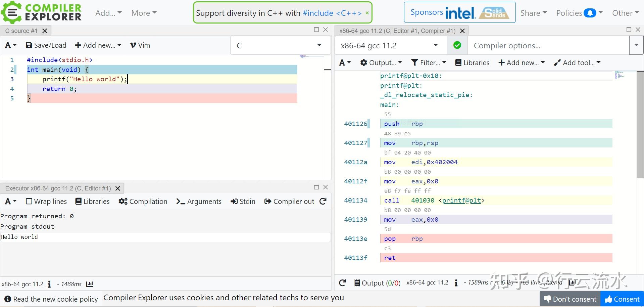Click the Compiler Explorer logo
This screenshot has height=307, width=644.
tap(41, 12)
